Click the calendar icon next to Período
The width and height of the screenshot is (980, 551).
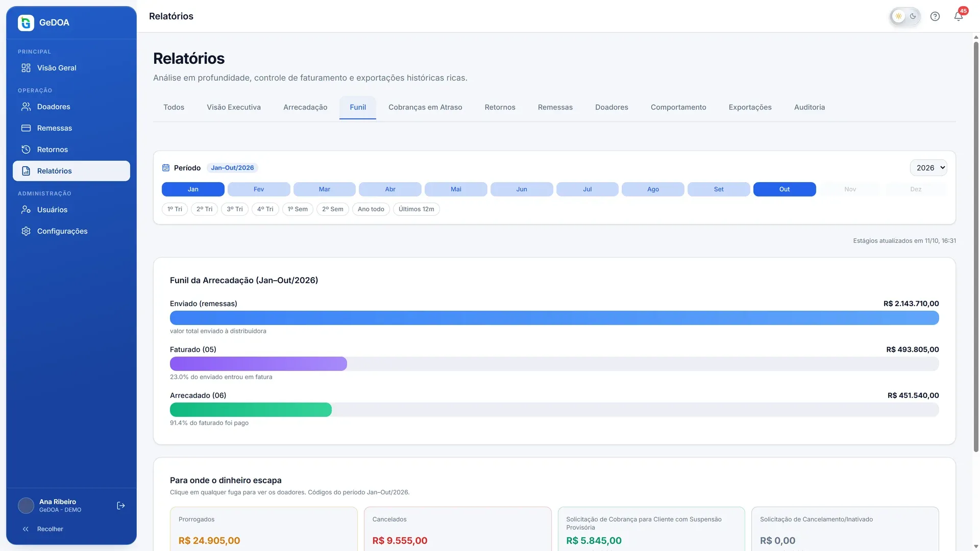[166, 168]
